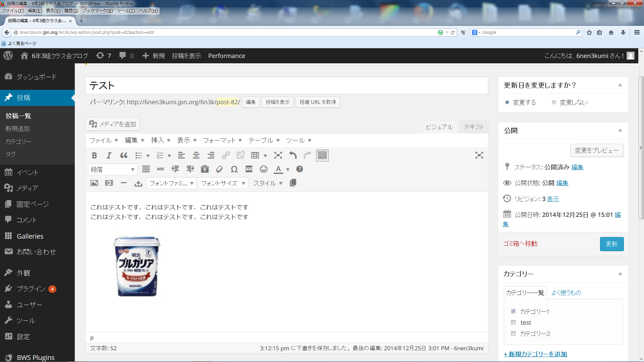Open numbered list style arrow
Screen dimensions: 644x362
[x=169, y=156]
